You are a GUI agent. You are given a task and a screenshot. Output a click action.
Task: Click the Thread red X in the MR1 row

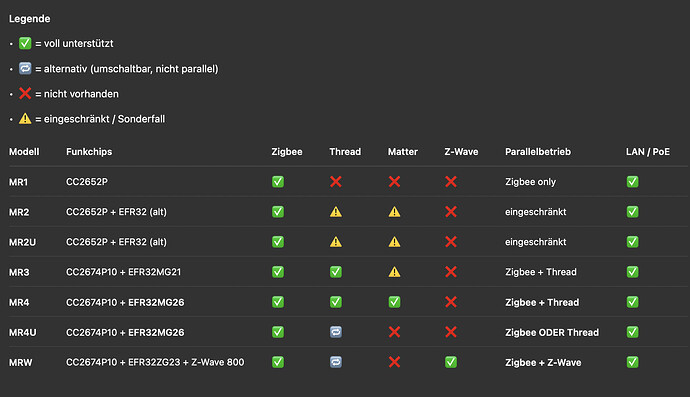[x=336, y=182]
